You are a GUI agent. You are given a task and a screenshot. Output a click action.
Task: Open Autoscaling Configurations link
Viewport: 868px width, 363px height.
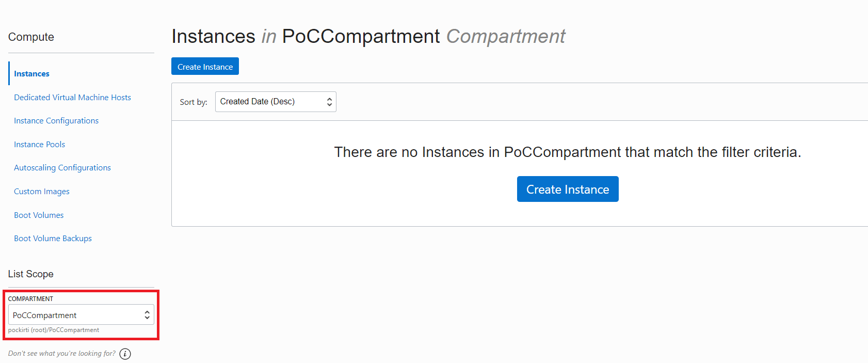click(x=62, y=168)
